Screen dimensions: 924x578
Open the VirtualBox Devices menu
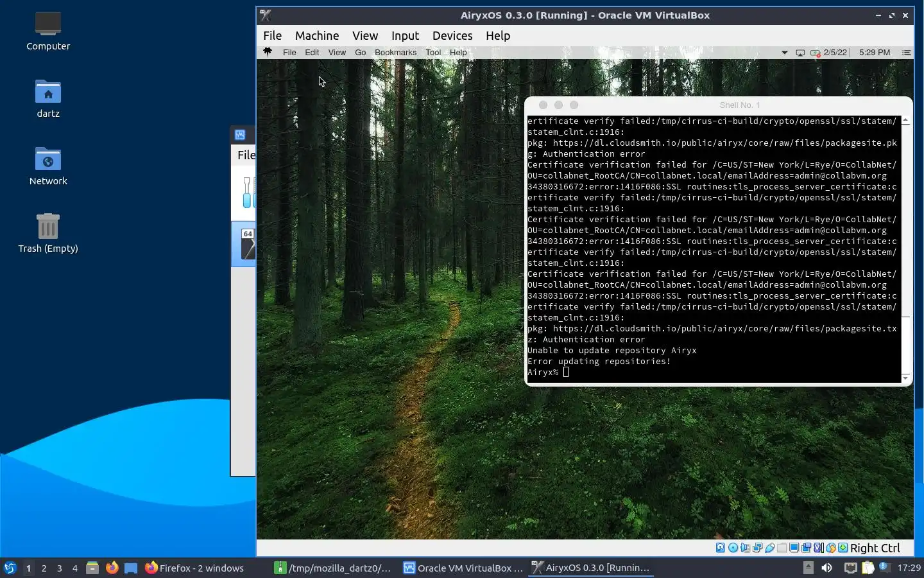[x=452, y=35]
